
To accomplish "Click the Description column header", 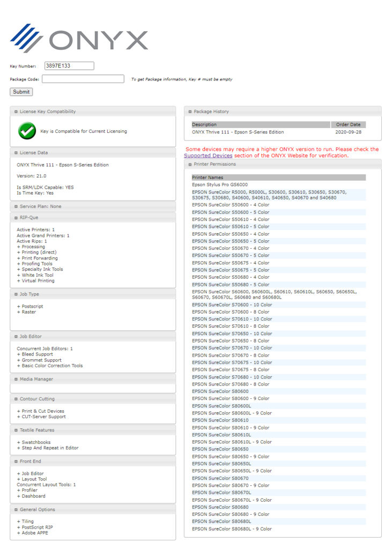I will 261,124.
